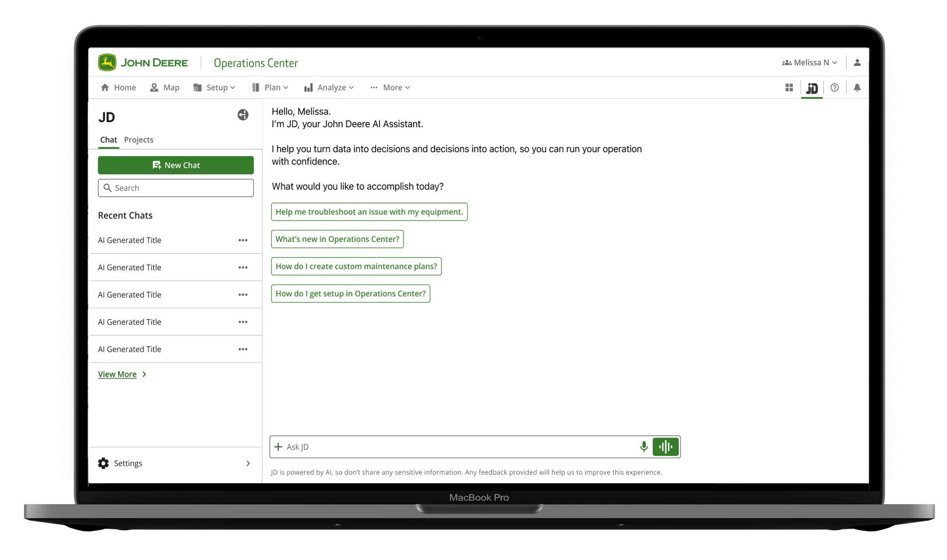
Task: Click the Plan nav icon
Action: point(256,88)
